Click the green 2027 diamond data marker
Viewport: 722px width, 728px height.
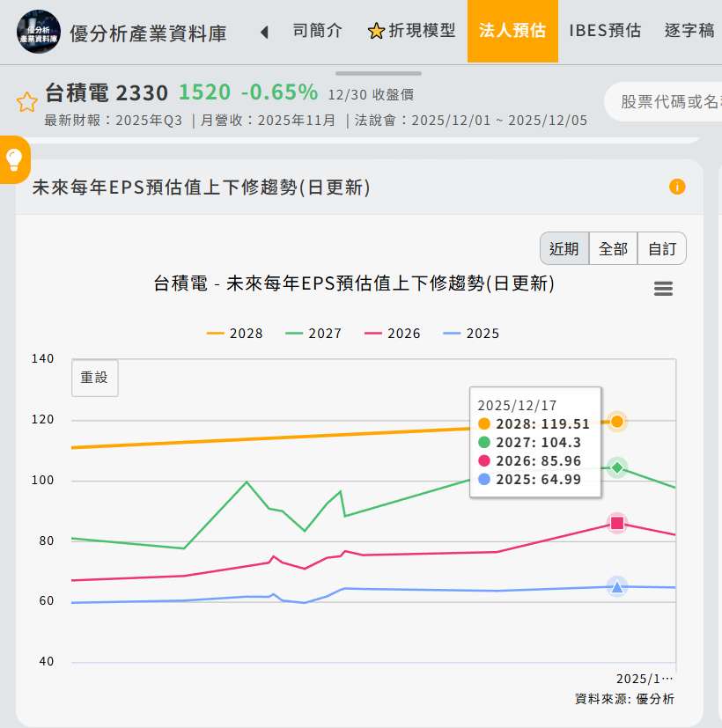(617, 467)
